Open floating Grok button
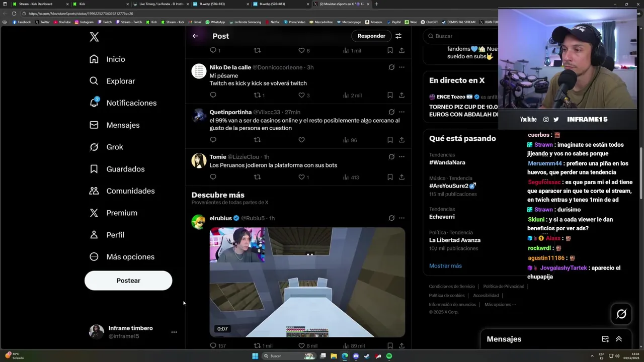The width and height of the screenshot is (644, 362). tap(621, 314)
